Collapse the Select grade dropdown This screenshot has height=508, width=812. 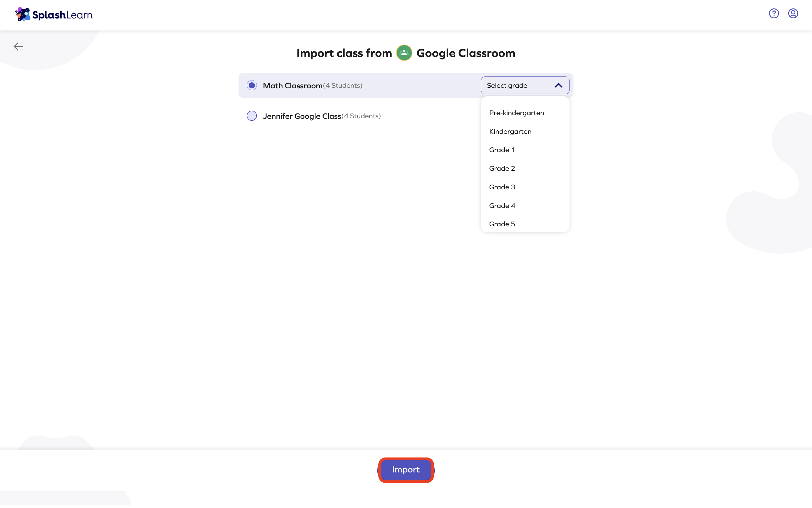[525, 85]
